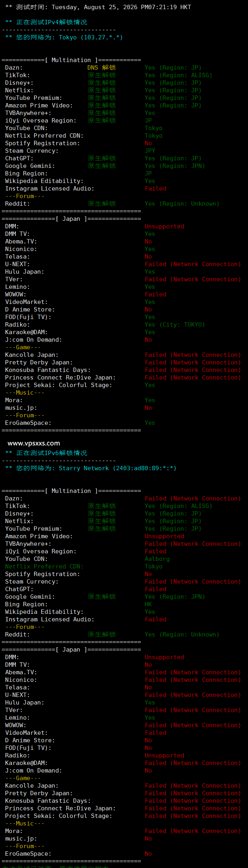Viewport: 248px width, 868px height.
Task: Click 'Failed (Network Connection)' beside Mora
Action: pos(193,831)
